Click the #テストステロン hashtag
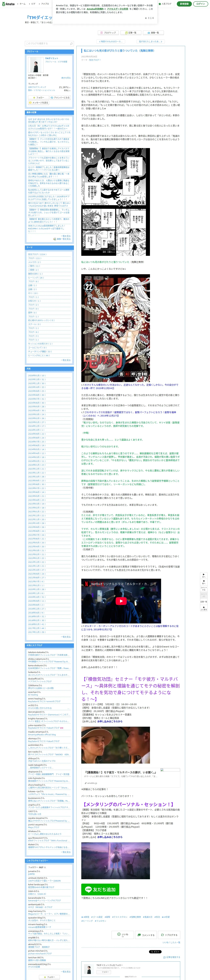The image size is (210, 980). 120,917
